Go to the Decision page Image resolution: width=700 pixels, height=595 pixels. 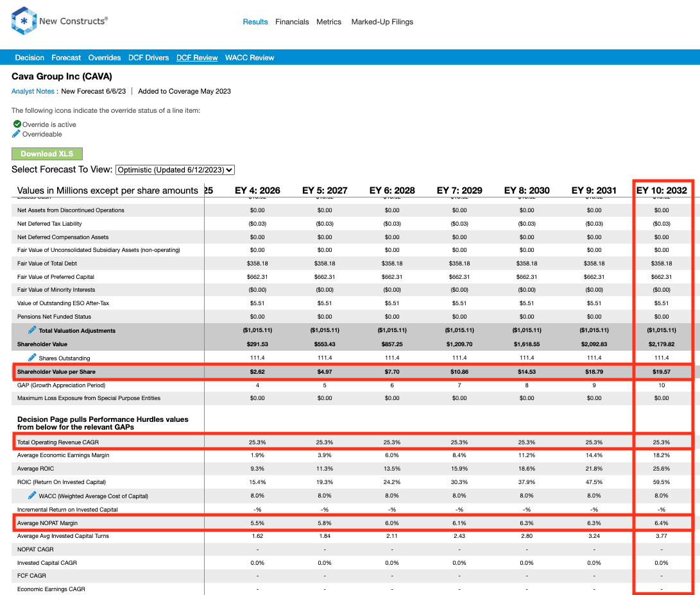(30, 58)
